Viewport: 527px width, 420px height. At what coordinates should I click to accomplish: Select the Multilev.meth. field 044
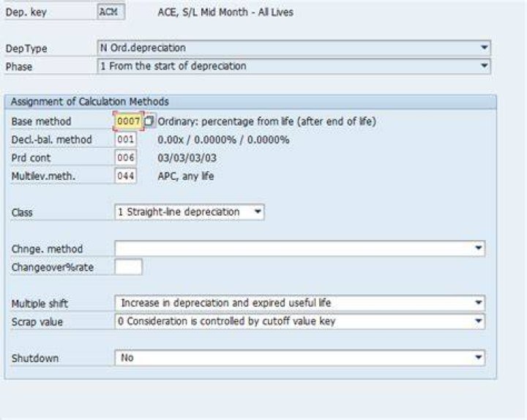[126, 176]
